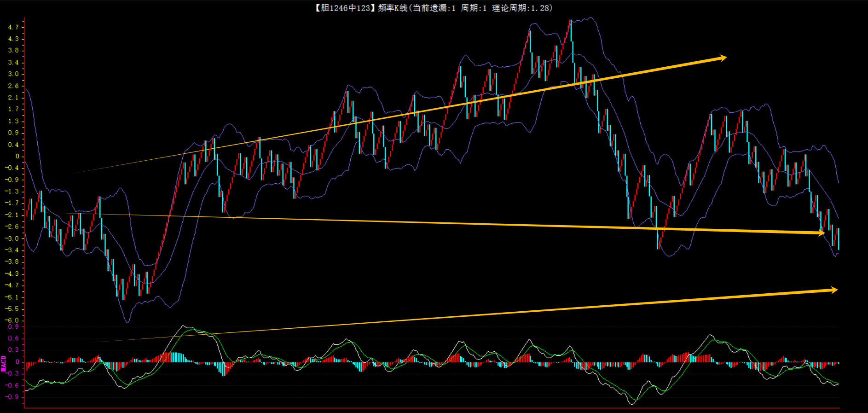Screen dimensions: 868x413
Task: Click the lowest dip of lower Bollinger band
Action: point(127,322)
